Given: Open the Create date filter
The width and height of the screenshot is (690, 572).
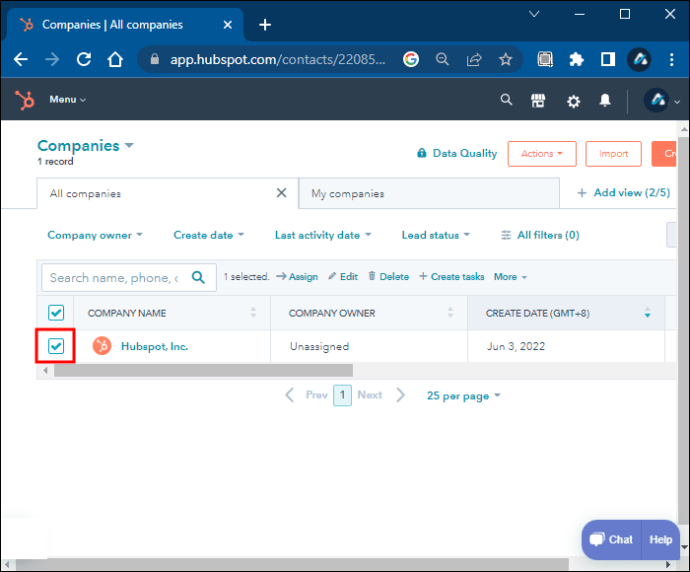Looking at the screenshot, I should (209, 235).
